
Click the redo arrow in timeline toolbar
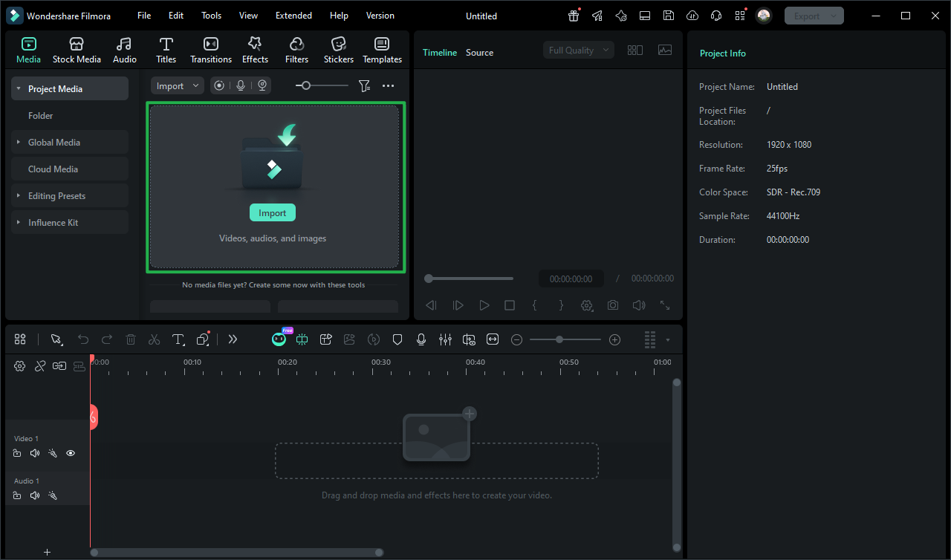point(107,339)
